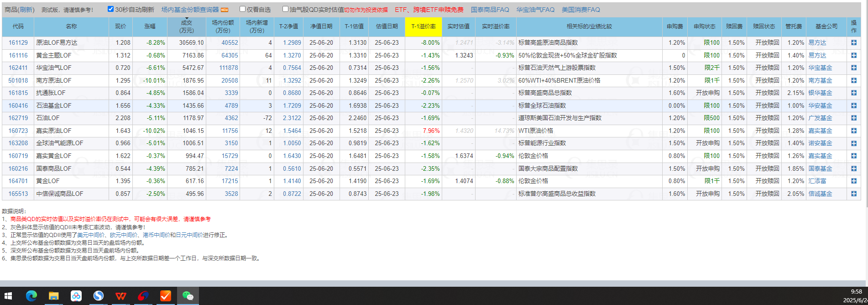Image resolution: width=868 pixels, height=305 pixels.
Task: Open fund code 161129 link
Action: [x=18, y=42]
